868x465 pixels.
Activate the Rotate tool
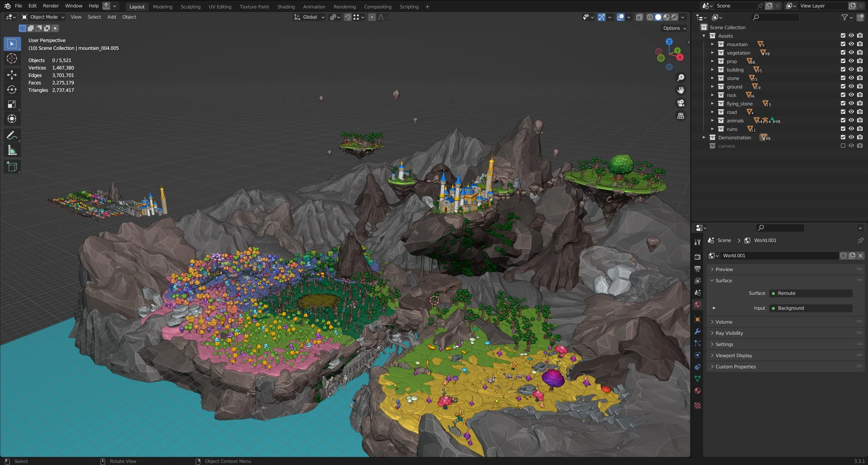click(12, 89)
